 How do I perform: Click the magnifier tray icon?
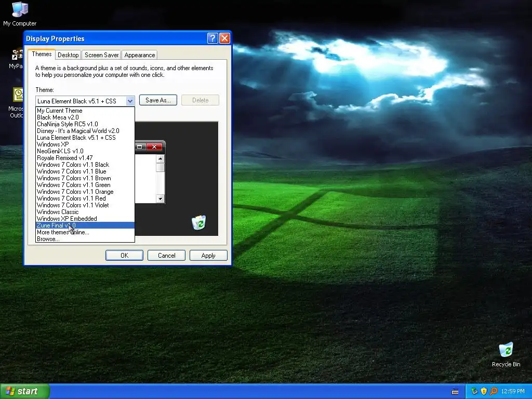(x=494, y=391)
